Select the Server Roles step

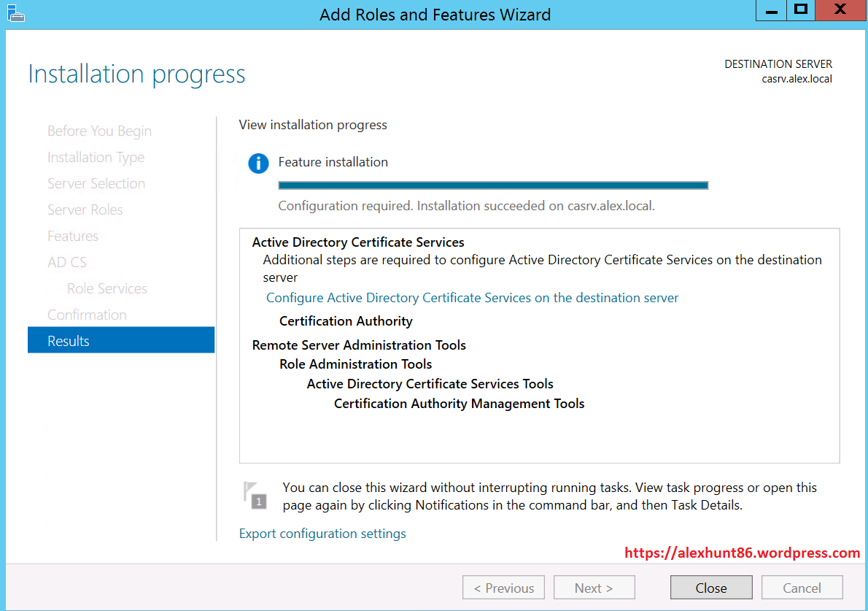(x=85, y=210)
